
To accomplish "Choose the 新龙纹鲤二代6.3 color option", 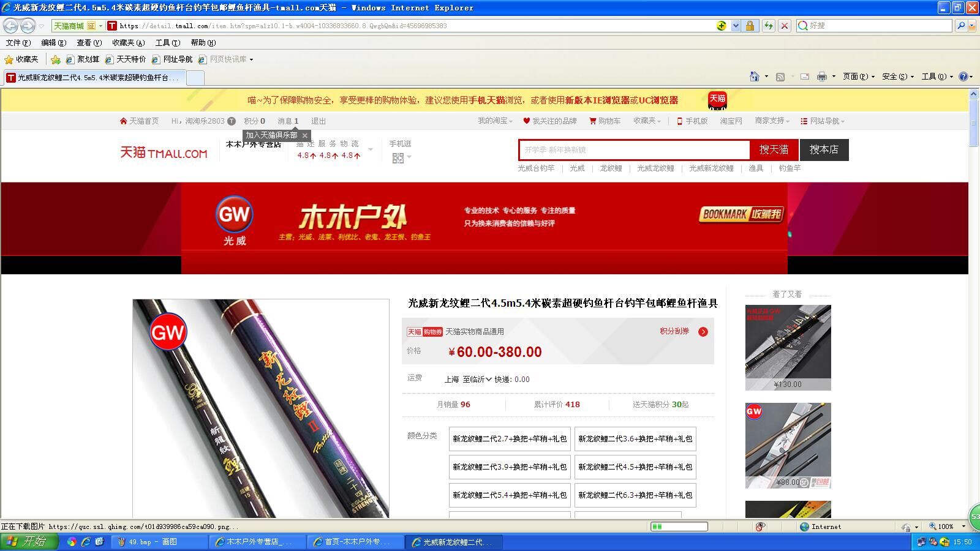I will click(635, 495).
